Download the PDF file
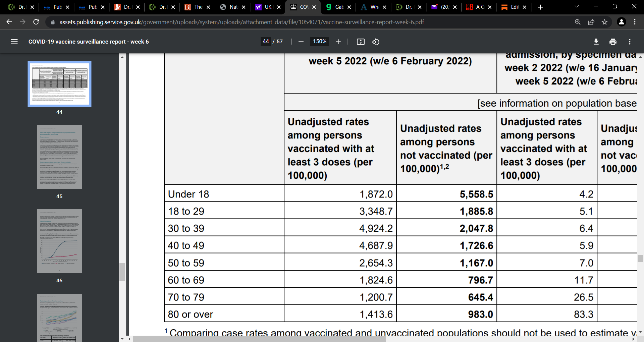This screenshot has height=342, width=644. pyautogui.click(x=596, y=42)
